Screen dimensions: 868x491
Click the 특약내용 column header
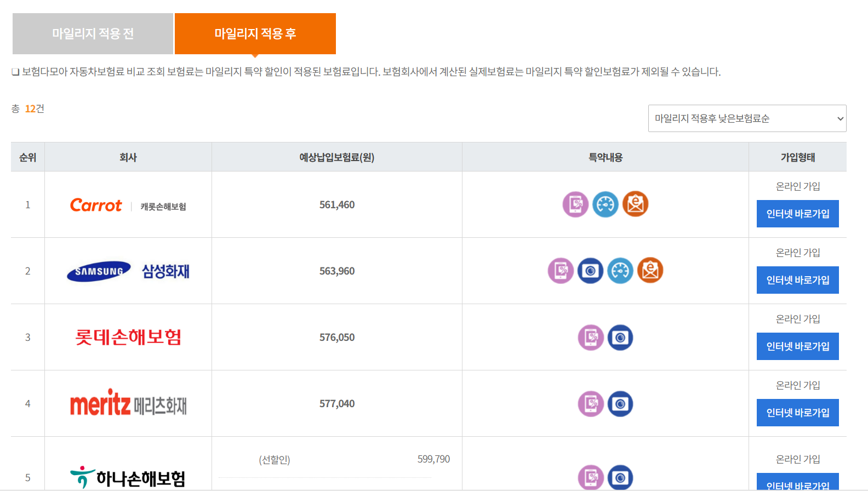[606, 157]
